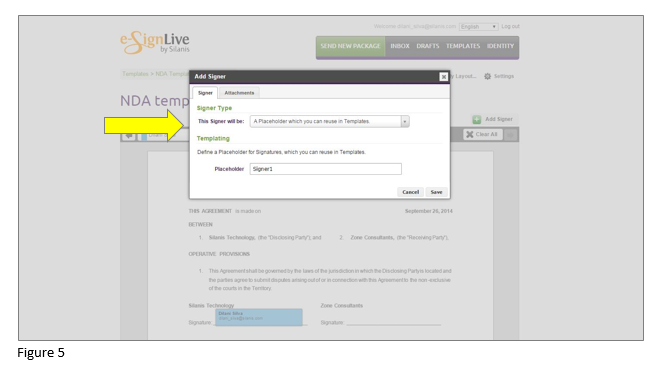The width and height of the screenshot is (670, 367).
Task: Open the Templates navigation item
Action: tap(463, 46)
